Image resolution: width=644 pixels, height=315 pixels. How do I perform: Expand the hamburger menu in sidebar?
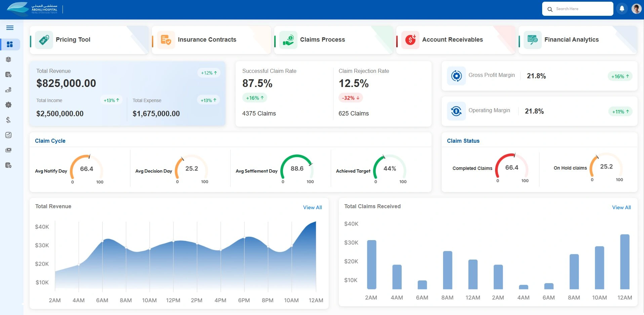pyautogui.click(x=10, y=28)
